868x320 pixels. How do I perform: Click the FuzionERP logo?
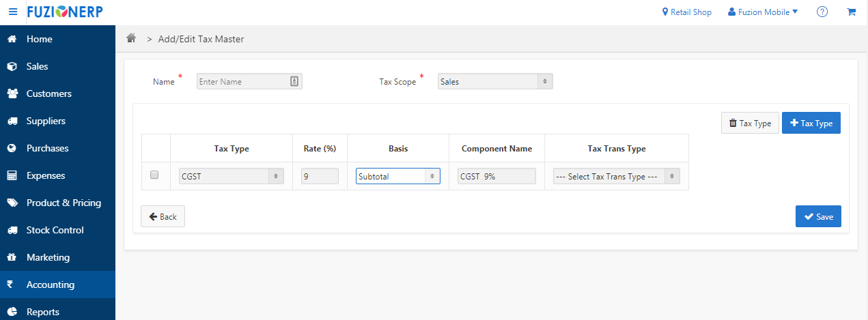coord(66,12)
